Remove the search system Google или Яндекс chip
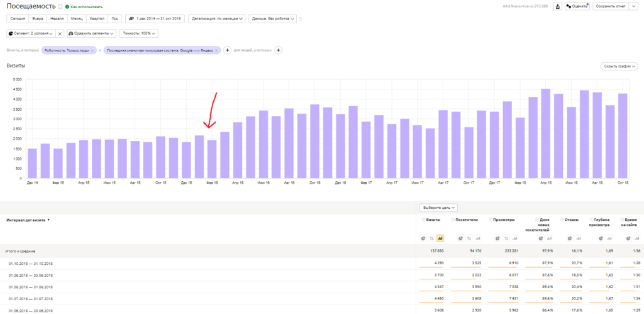This screenshot has width=644, height=314. 216,50
